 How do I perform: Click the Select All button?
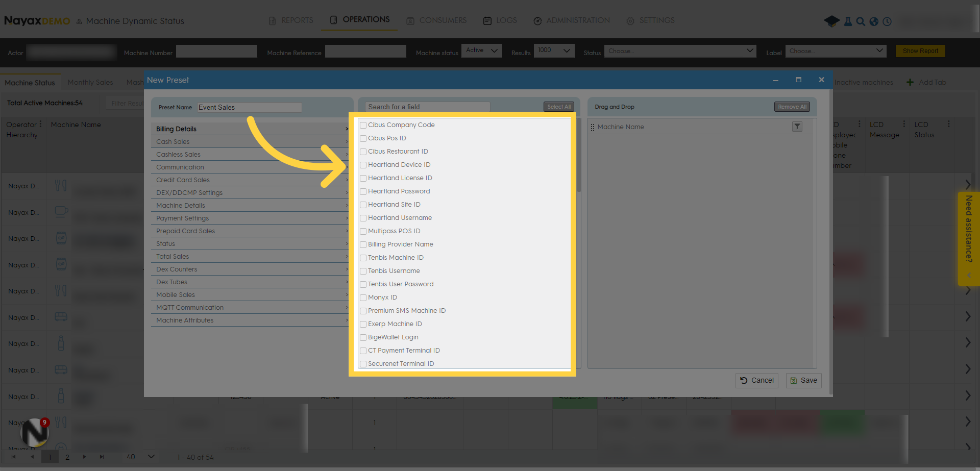559,107
